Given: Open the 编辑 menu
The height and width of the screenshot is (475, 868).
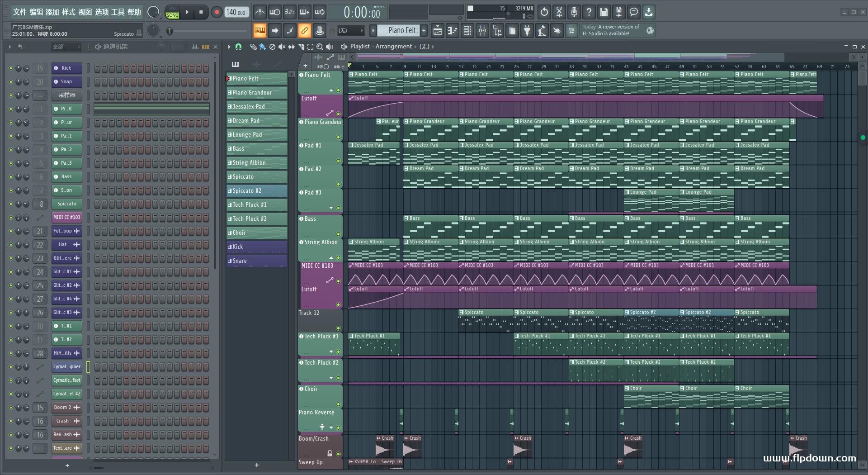Looking at the screenshot, I should [37, 12].
